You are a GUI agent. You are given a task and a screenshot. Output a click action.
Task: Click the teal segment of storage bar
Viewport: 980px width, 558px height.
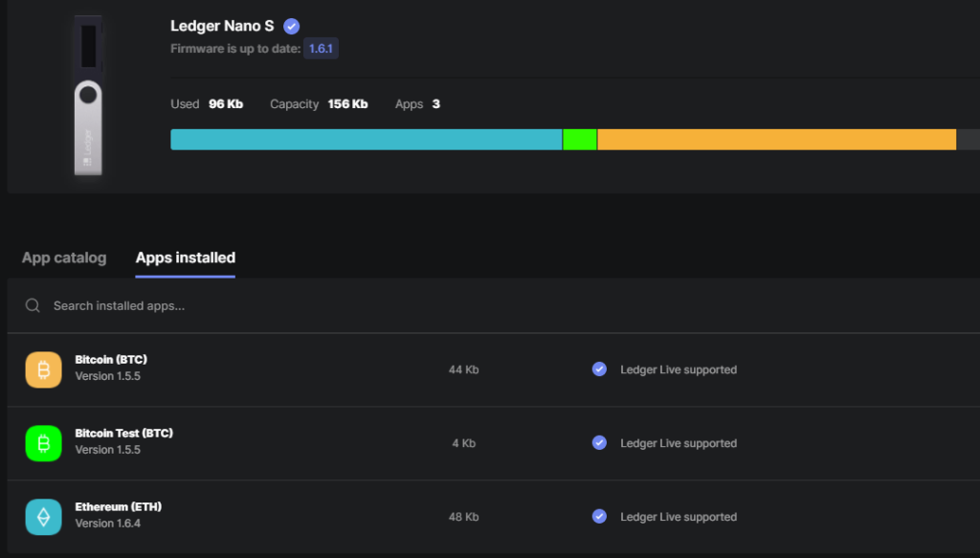(366, 140)
